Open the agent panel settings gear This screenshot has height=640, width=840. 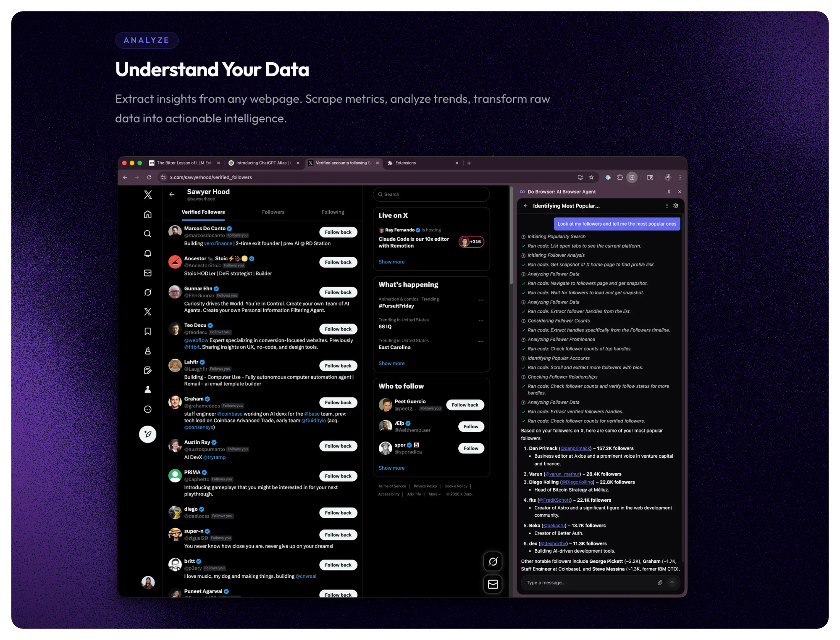pyautogui.click(x=675, y=205)
